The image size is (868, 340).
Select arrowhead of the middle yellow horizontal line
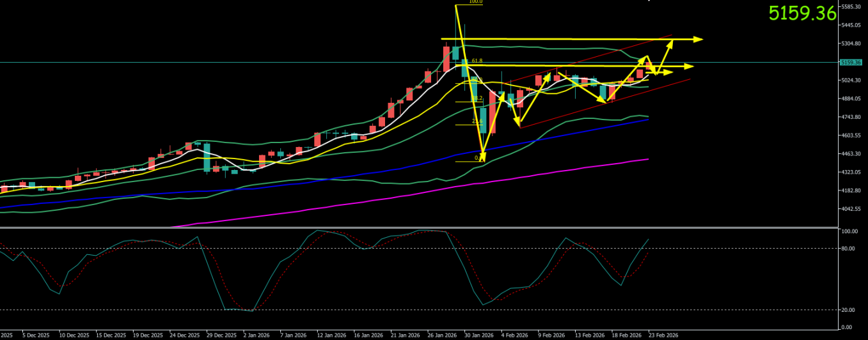(x=690, y=66)
